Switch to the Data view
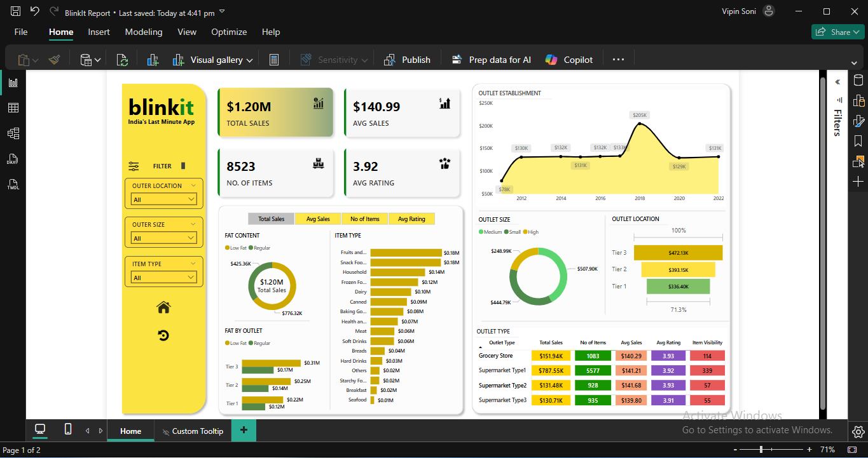 coord(13,107)
